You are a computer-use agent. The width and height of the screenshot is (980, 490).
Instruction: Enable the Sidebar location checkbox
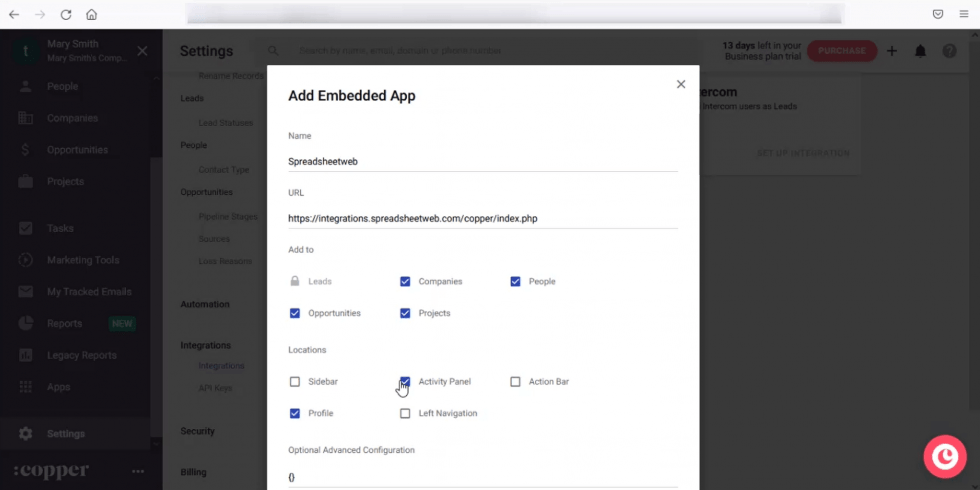click(x=295, y=382)
